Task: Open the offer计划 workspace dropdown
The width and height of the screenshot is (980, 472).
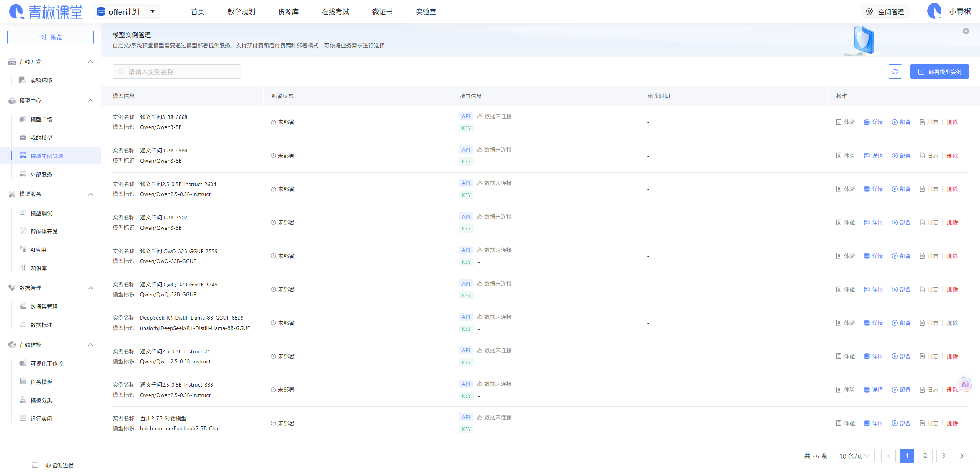Action: [x=152, y=11]
